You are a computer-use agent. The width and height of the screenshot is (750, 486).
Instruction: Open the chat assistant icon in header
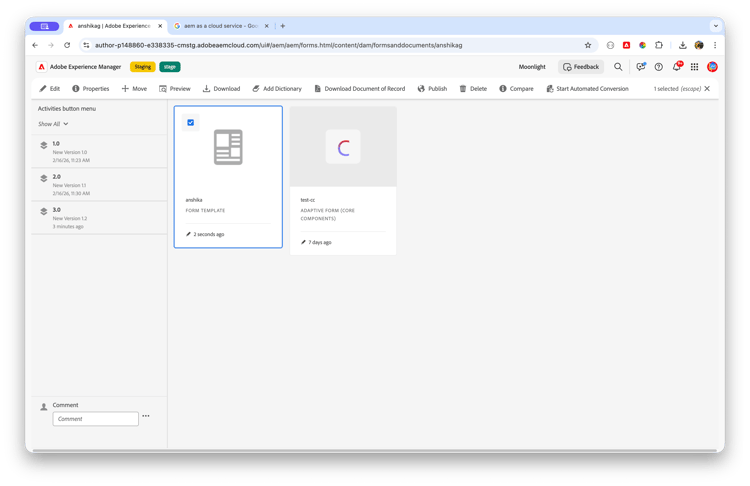[640, 67]
